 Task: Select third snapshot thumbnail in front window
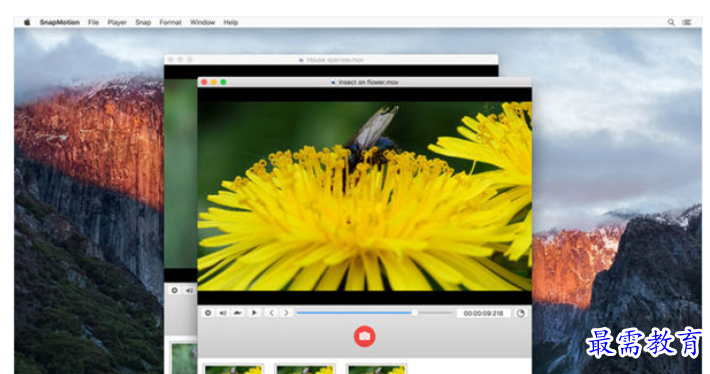pyautogui.click(x=377, y=369)
